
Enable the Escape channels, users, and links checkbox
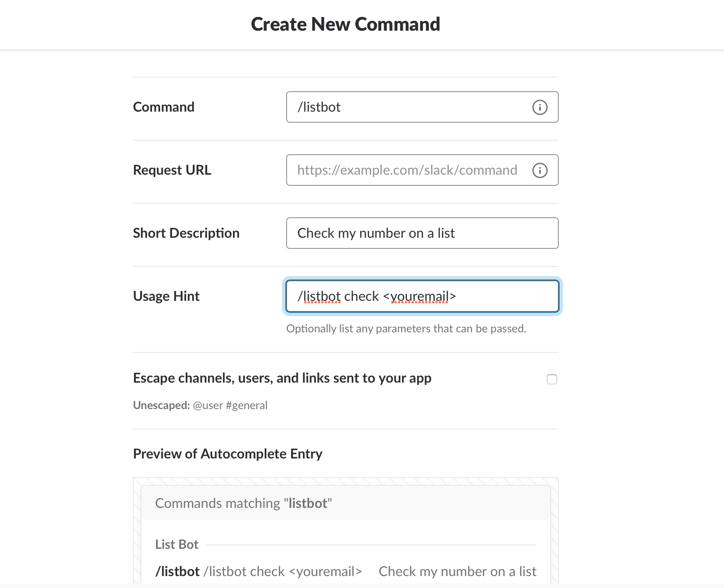point(552,379)
